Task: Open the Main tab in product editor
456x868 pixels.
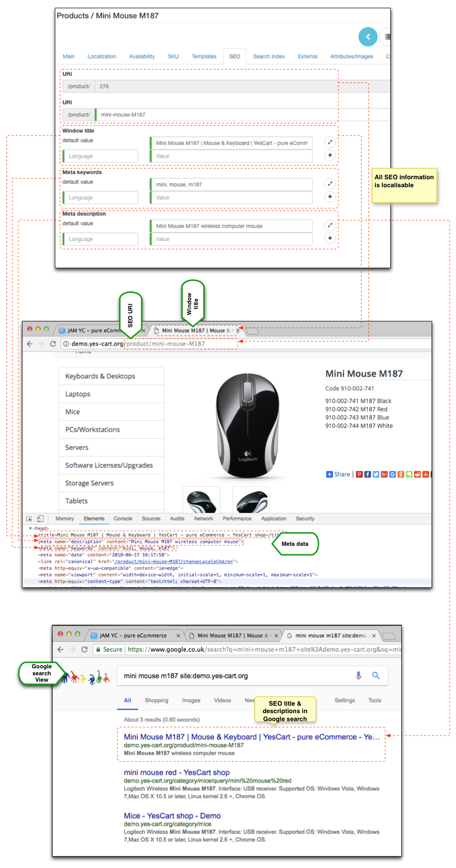Action: [69, 56]
